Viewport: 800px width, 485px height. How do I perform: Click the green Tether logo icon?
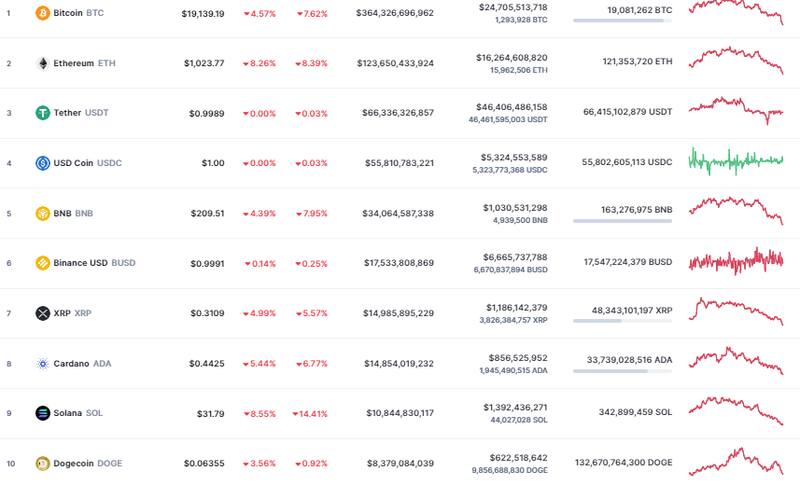(42, 113)
